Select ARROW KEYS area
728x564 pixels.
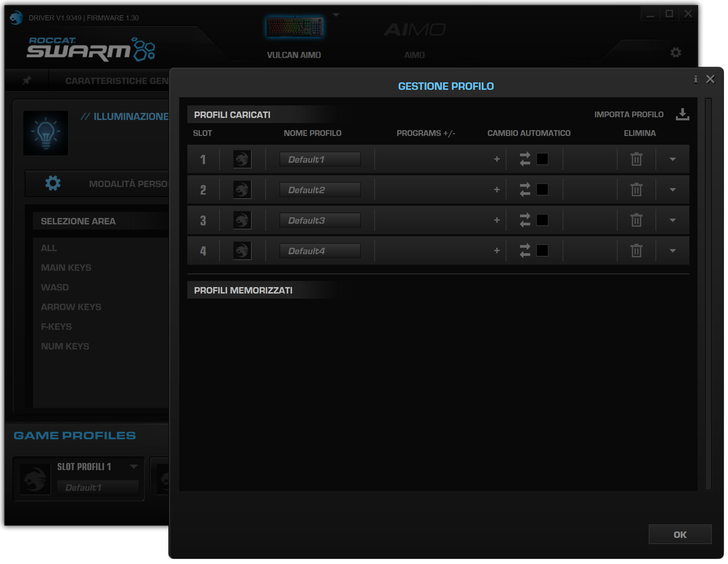(71, 307)
